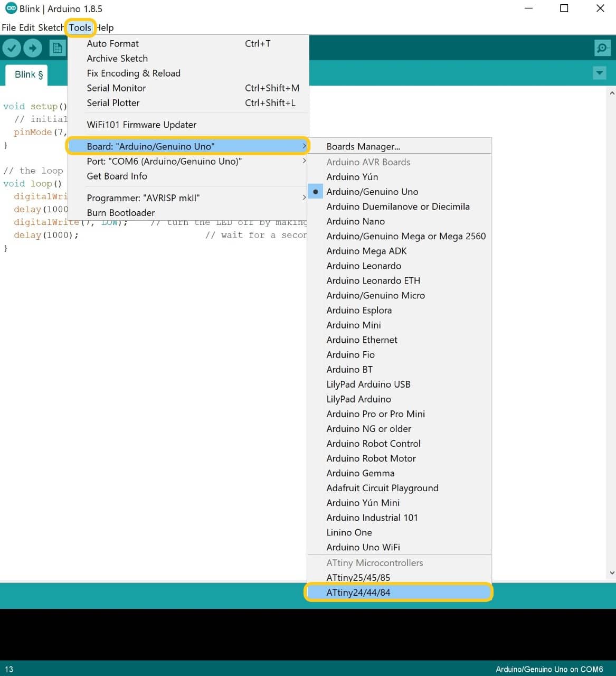The width and height of the screenshot is (616, 676).
Task: Open the tab options dropdown arrow
Action: [600, 73]
